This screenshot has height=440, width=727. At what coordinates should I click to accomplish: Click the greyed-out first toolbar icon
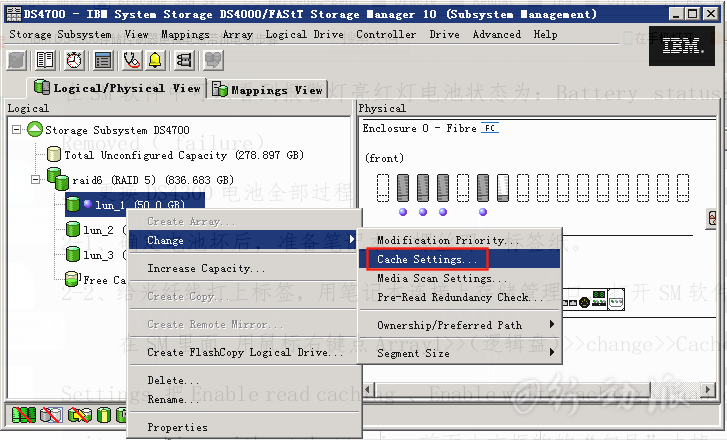pos(17,60)
